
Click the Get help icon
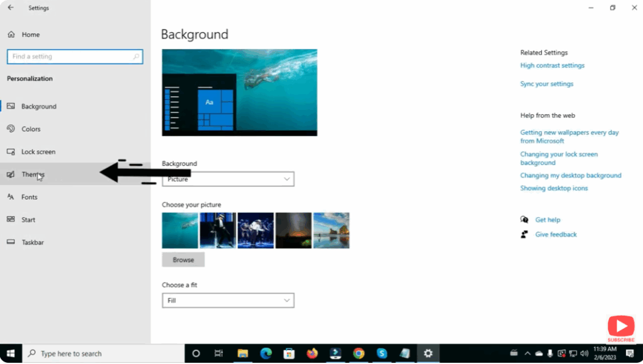click(x=524, y=219)
